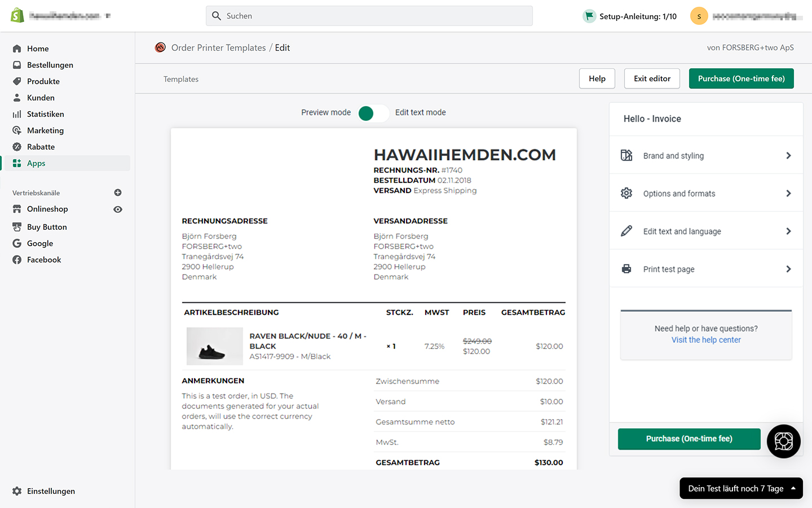The width and height of the screenshot is (812, 508).
Task: Click top Purchase (One-time fee) button
Action: click(x=741, y=78)
